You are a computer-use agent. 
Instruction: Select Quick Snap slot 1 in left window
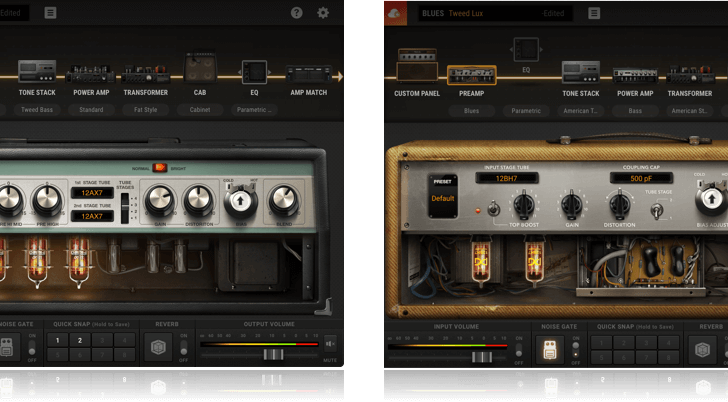(58, 340)
